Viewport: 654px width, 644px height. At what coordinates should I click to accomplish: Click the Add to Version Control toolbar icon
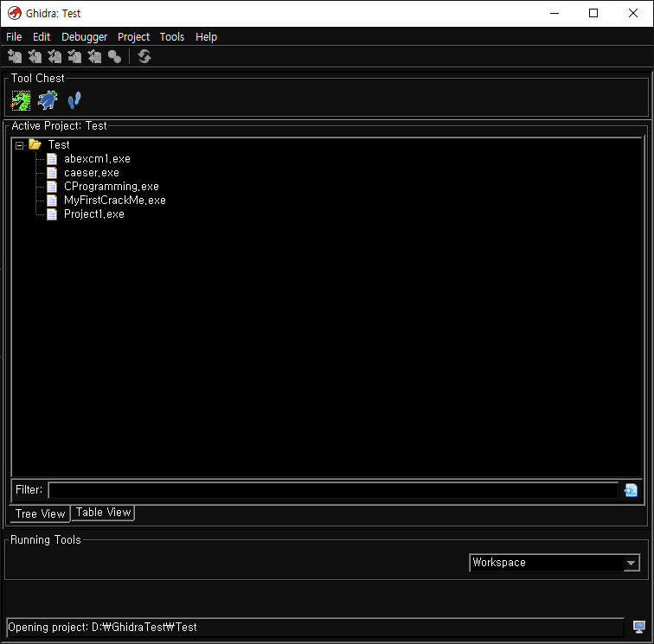tap(15, 56)
